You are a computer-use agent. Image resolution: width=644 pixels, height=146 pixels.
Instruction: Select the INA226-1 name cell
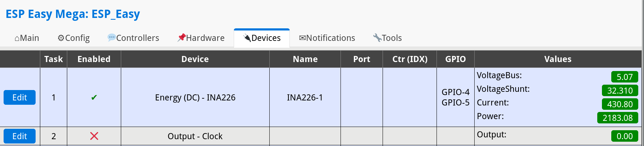(x=305, y=98)
